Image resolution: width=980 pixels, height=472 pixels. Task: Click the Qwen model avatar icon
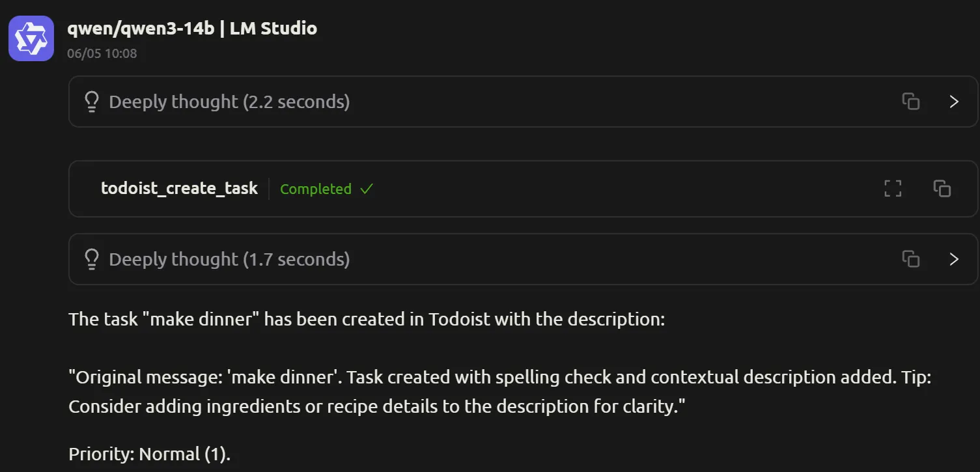[31, 38]
